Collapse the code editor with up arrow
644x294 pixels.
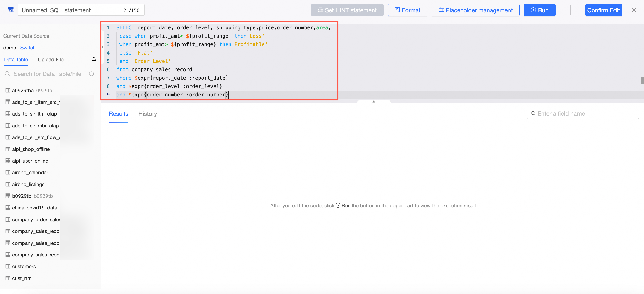[x=373, y=102]
